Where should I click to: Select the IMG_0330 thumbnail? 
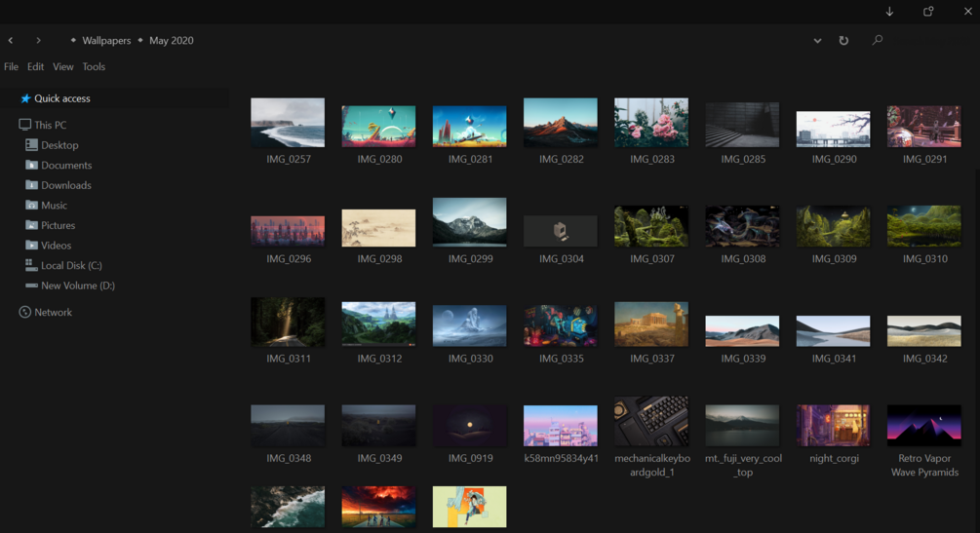click(x=469, y=325)
